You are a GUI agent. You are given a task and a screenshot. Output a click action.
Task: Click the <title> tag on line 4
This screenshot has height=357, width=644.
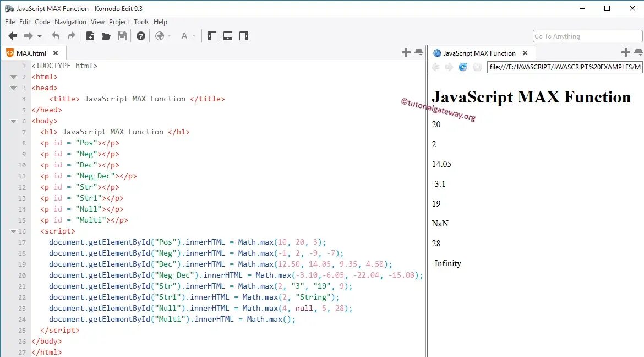(x=64, y=99)
